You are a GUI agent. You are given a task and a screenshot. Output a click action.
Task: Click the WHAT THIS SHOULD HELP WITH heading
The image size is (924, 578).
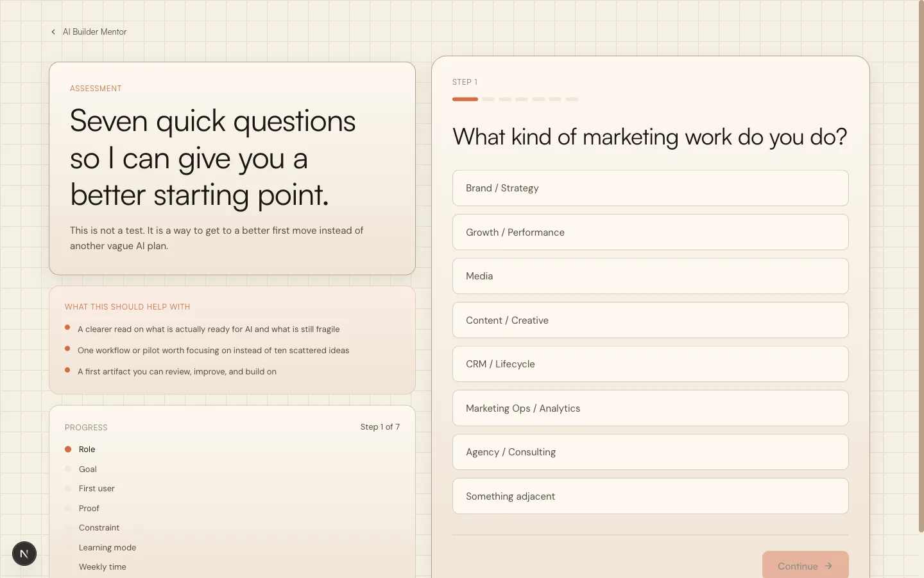tap(127, 307)
